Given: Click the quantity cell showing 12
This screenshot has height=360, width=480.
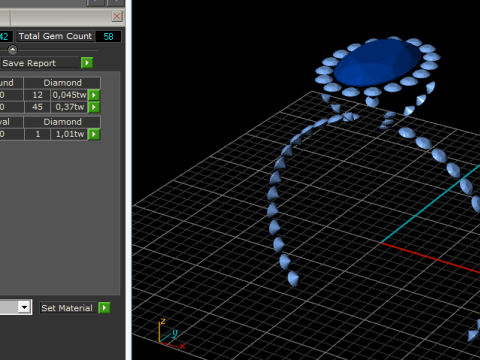Looking at the screenshot, I should click(x=37, y=95).
